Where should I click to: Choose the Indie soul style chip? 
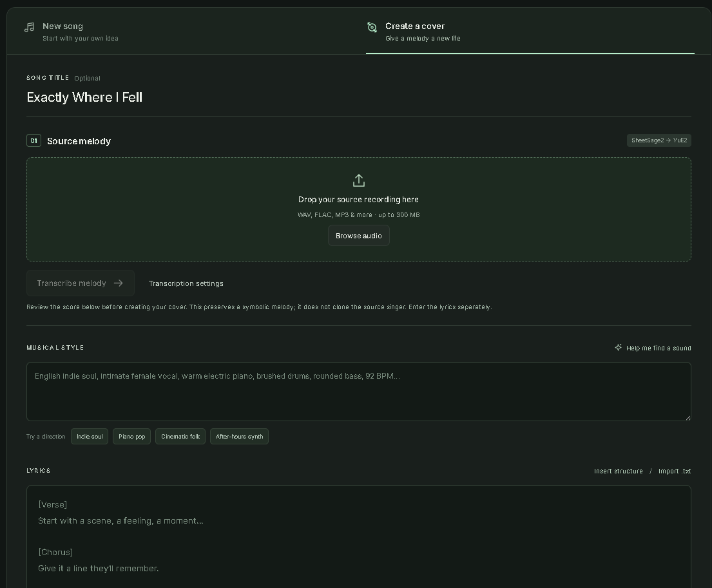(x=90, y=437)
